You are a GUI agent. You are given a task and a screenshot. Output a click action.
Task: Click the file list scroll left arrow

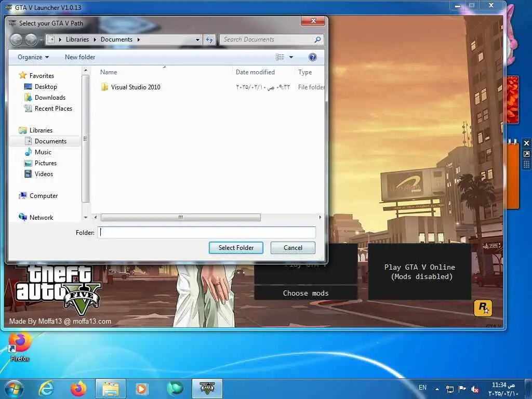[x=96, y=217]
